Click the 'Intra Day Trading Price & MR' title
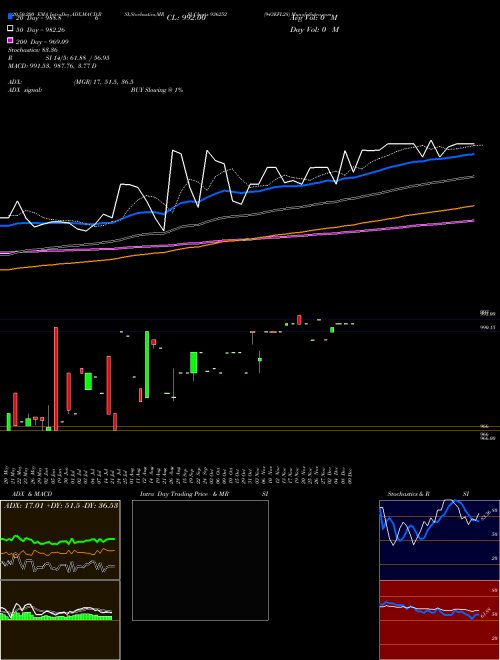 tap(184, 494)
